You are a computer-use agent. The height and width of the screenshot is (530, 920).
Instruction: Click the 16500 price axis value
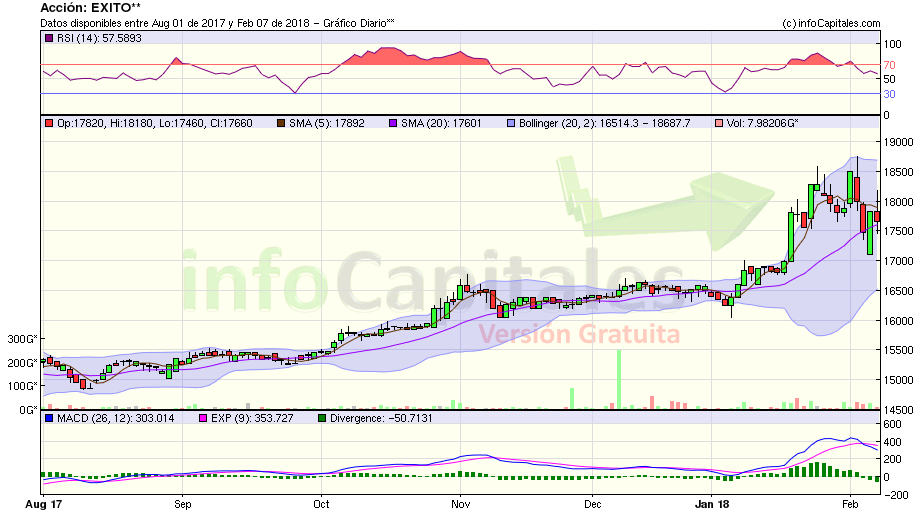click(x=898, y=291)
